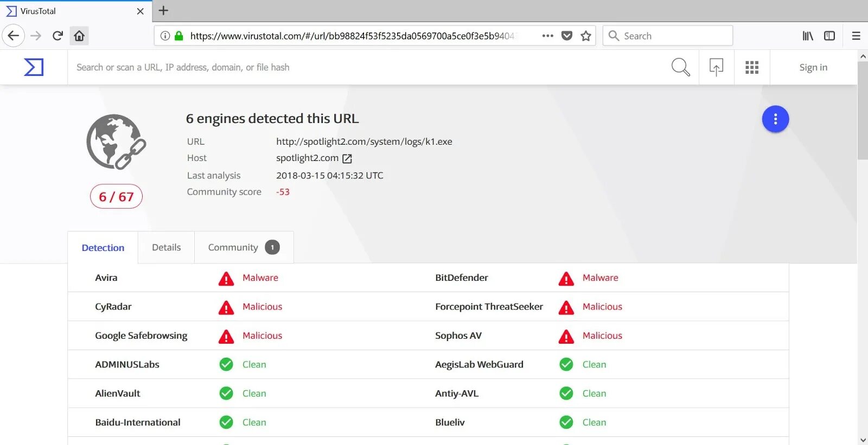868x445 pixels.
Task: Open the page actions ellipsis menu
Action: coord(547,36)
